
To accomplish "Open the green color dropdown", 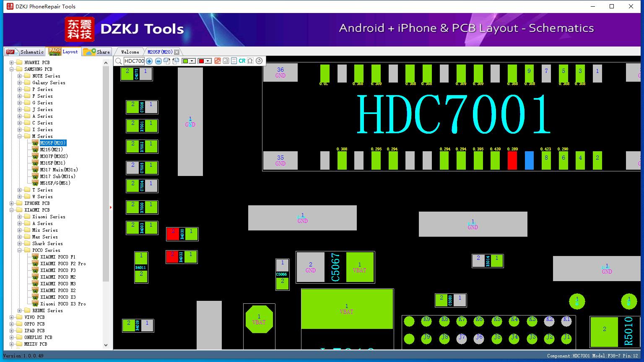I will coord(192,61).
